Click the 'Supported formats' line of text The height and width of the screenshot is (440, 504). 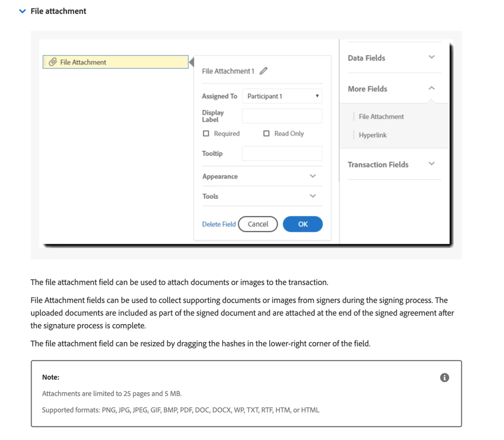[181, 410]
